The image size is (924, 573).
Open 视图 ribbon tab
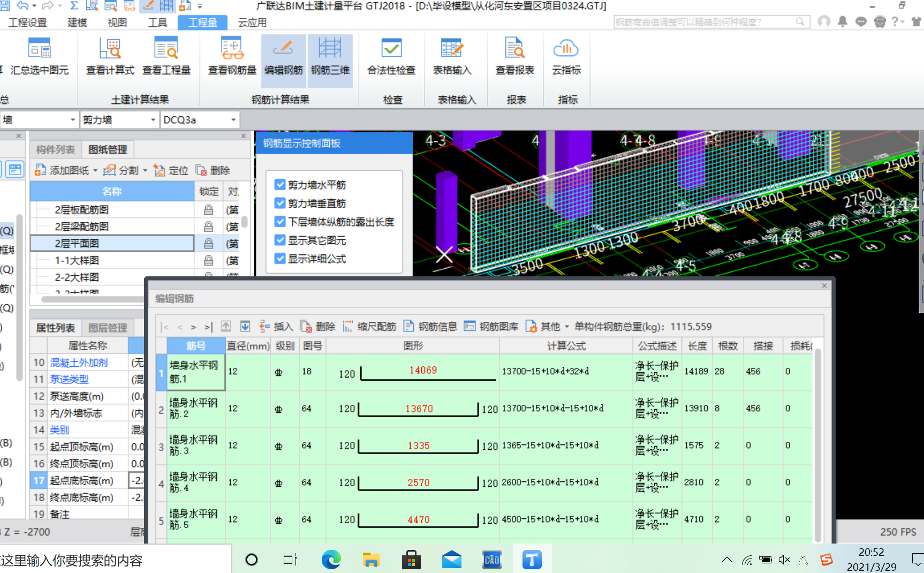[x=117, y=22]
